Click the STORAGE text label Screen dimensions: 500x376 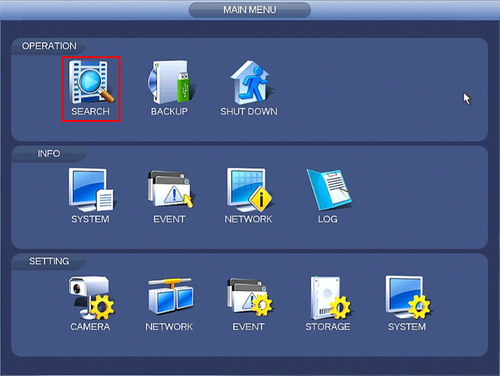[x=328, y=327]
